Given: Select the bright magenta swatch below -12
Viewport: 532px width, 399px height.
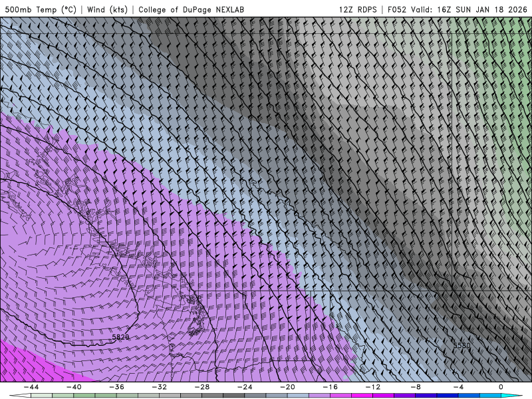Looking at the screenshot, I should (x=362, y=396).
